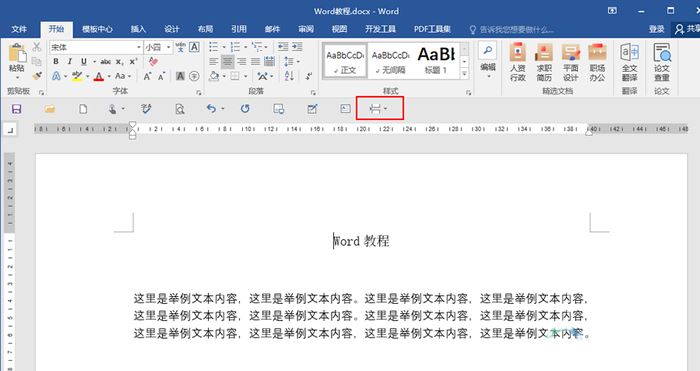The width and height of the screenshot is (700, 371).
Task: Sort paragraphs with A-Z icon
Action: 289,76
